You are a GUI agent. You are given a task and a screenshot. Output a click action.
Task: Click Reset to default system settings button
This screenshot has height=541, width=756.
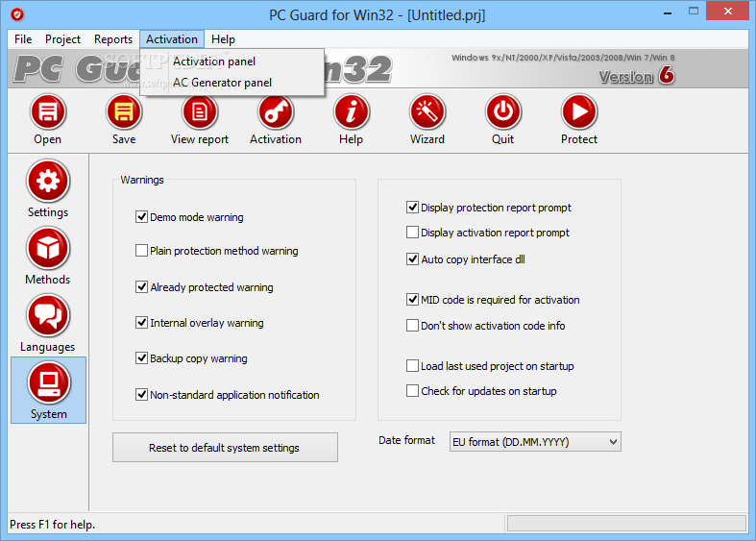coord(225,448)
